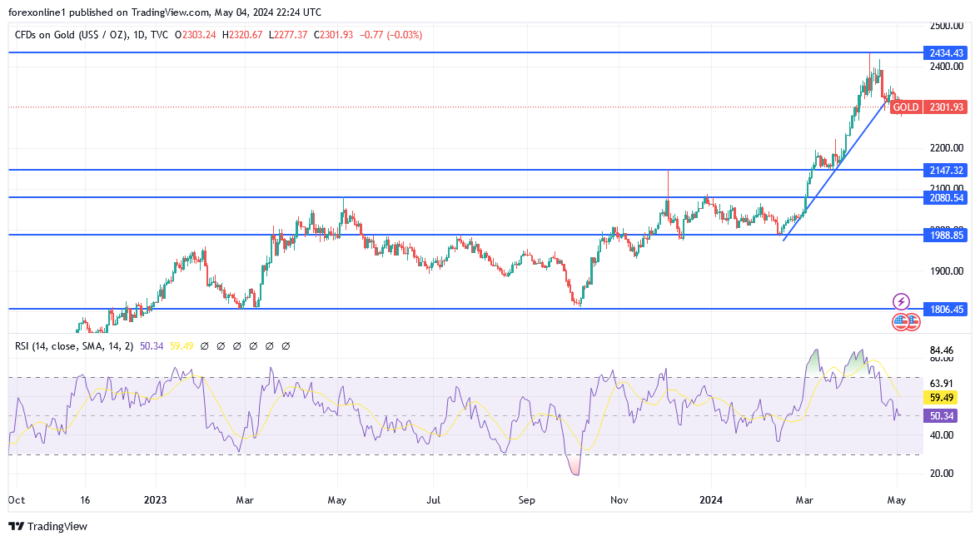
Task: Click the open value O2303.24 in legend
Action: [195, 35]
